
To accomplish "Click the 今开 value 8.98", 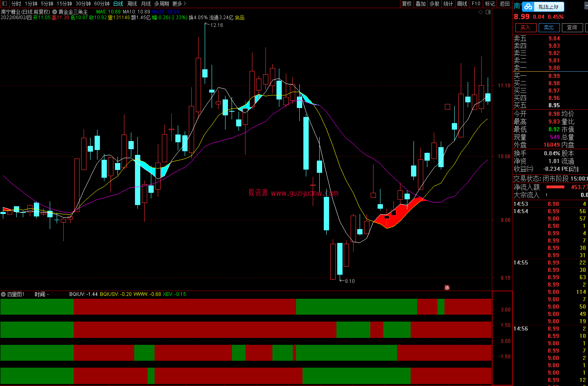I will point(554,114).
